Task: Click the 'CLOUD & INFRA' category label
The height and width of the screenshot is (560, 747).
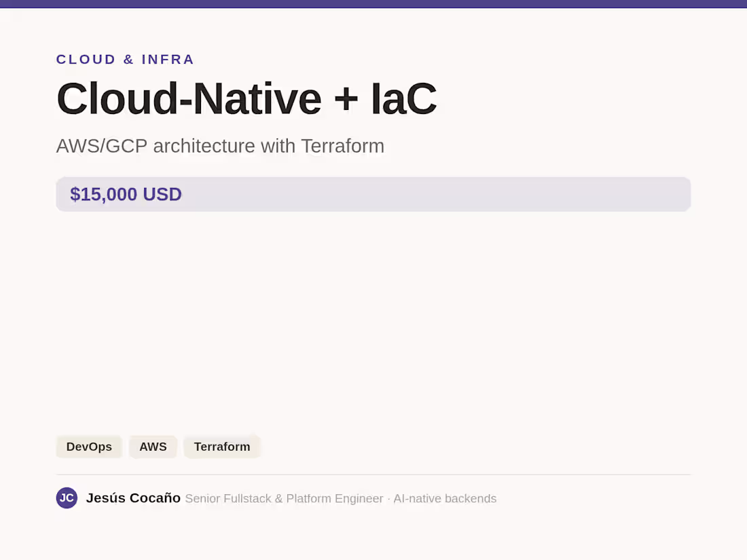Action: coord(126,60)
